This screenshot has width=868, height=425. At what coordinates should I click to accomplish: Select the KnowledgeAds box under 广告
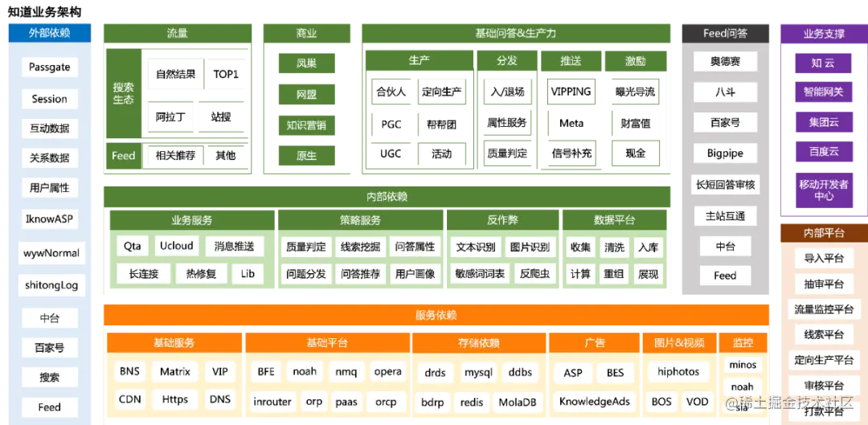point(595,401)
